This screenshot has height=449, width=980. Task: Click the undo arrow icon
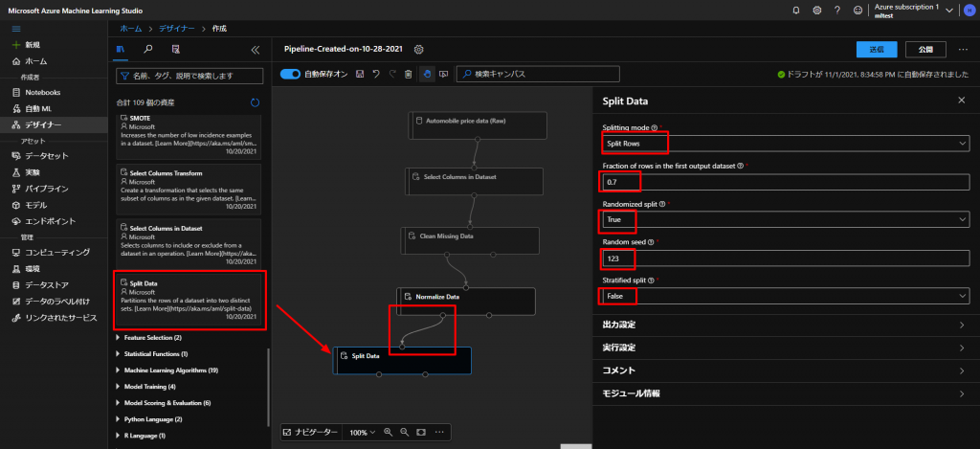[376, 74]
